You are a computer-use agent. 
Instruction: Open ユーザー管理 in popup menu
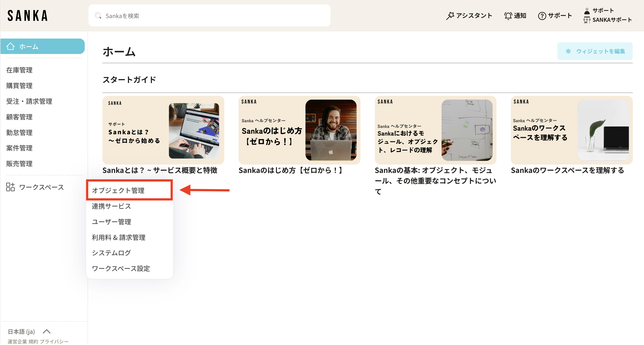click(x=111, y=222)
